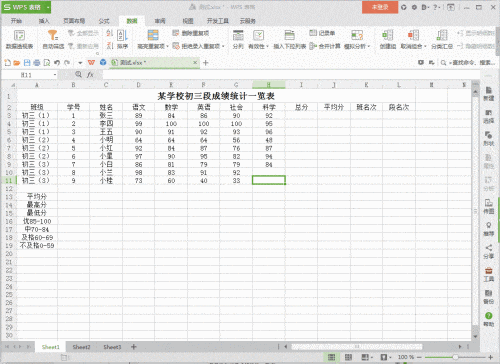Select column H header
Image resolution: width=500 pixels, height=364 pixels.
pyautogui.click(x=269, y=85)
